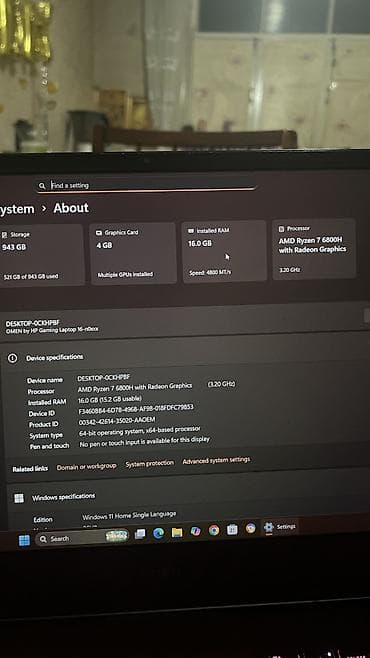
Task: Open the Installed RAM 16.0 GB card
Action: pos(224,251)
